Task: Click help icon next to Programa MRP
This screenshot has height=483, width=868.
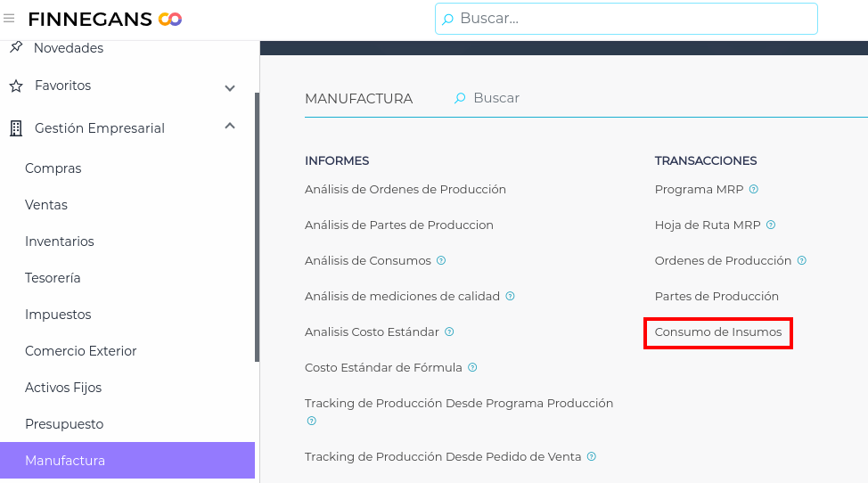Action: pyautogui.click(x=754, y=189)
